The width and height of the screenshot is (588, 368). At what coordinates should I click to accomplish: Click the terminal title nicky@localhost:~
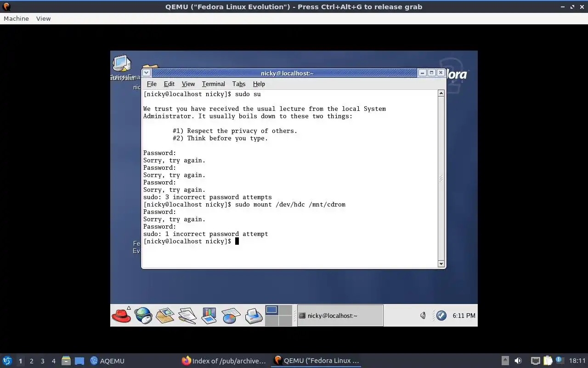[287, 73]
